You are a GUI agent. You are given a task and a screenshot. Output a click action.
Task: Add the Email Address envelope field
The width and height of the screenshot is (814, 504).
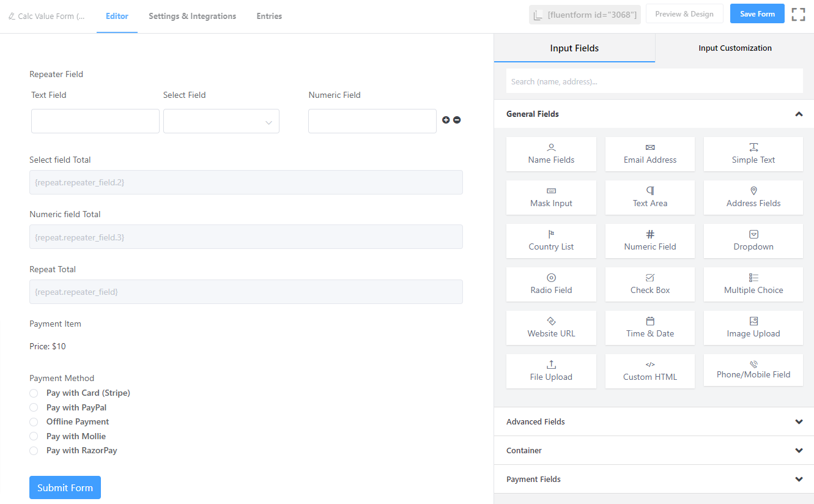[649, 154]
